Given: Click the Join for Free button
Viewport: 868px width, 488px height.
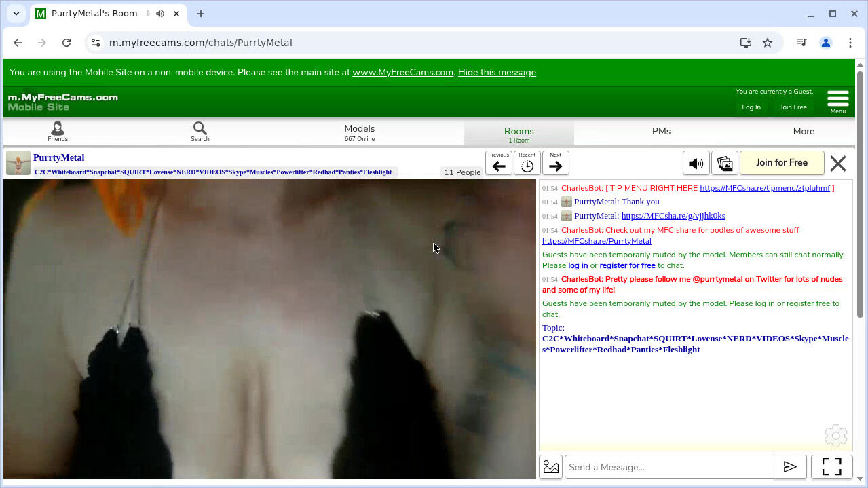Looking at the screenshot, I should [781, 163].
